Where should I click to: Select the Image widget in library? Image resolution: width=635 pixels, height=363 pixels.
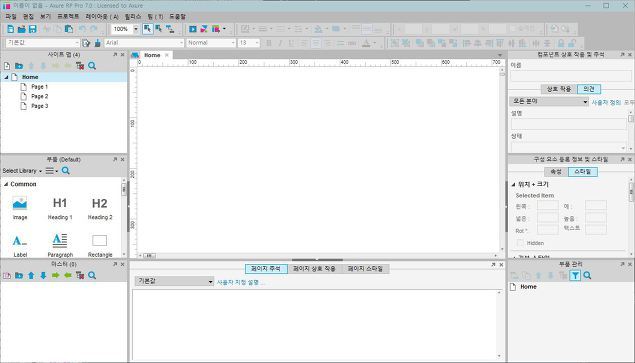coord(20,208)
